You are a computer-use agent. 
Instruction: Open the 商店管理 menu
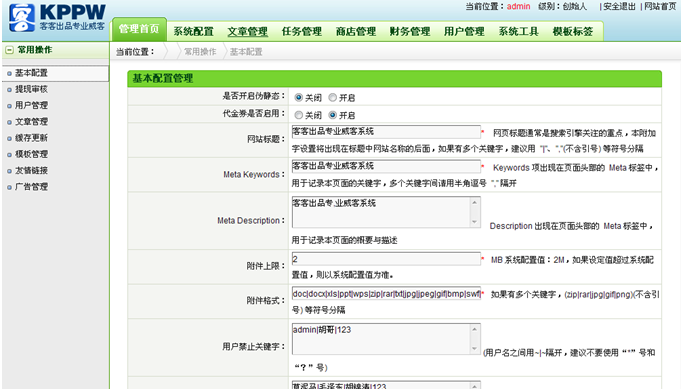point(356,31)
